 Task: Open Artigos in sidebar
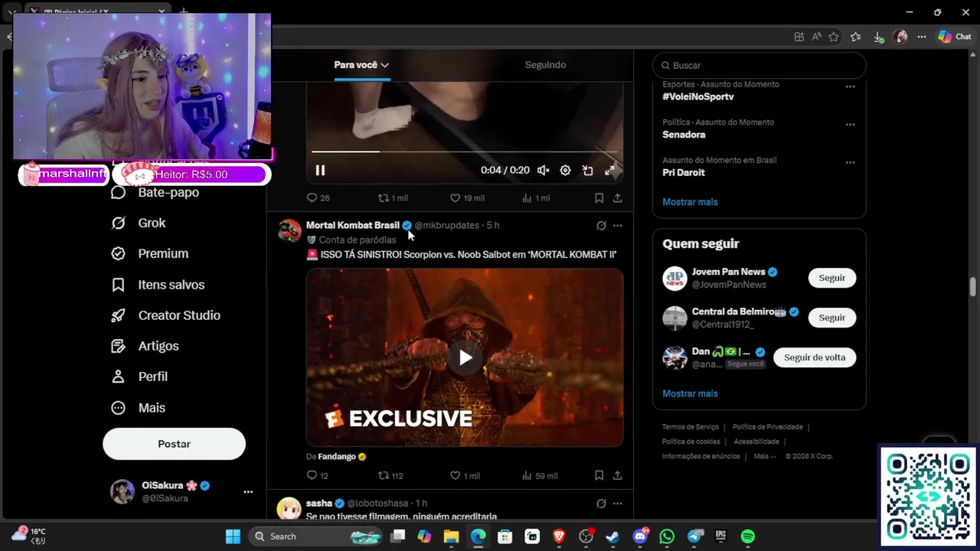[x=145, y=346]
